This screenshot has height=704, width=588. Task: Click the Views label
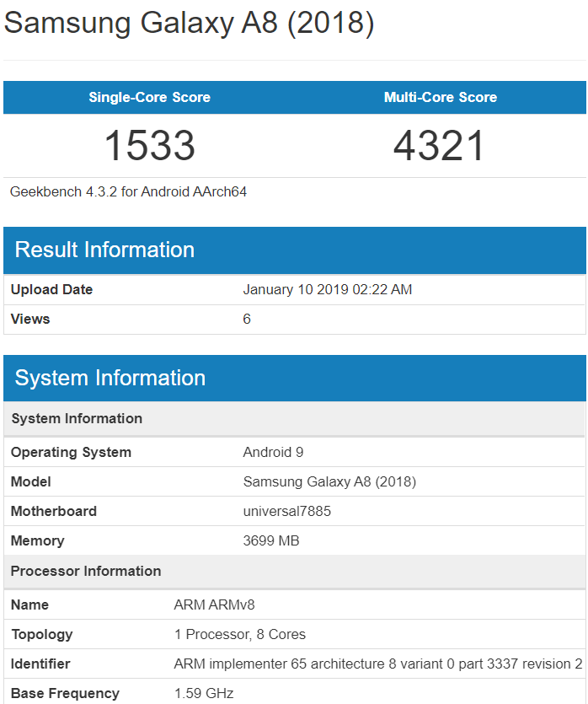[30, 320]
